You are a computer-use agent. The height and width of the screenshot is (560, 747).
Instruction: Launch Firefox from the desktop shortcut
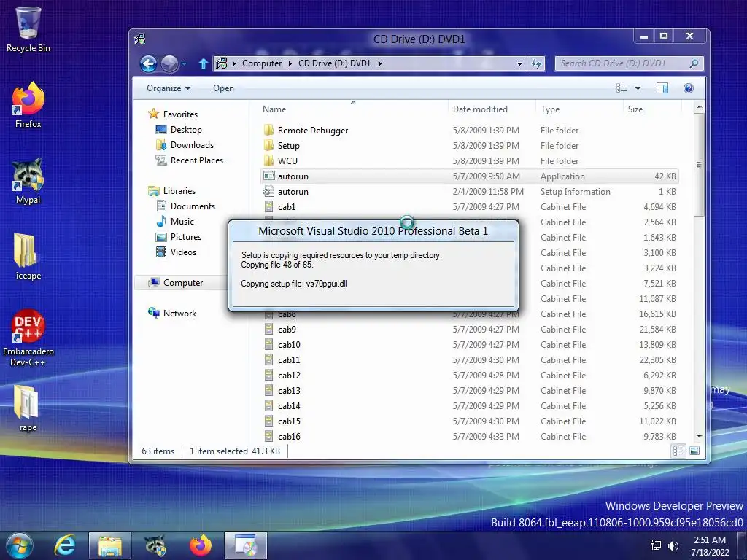tap(28, 105)
